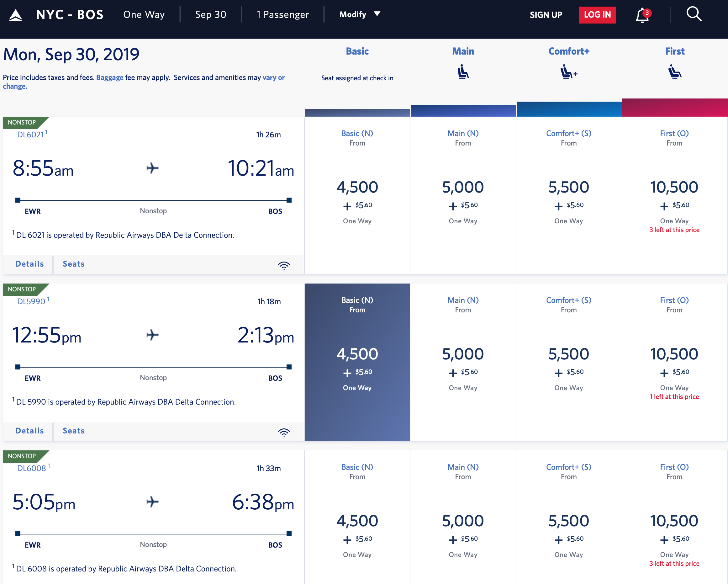Click the Comfort+ seat icon
728x584 pixels.
tap(568, 71)
